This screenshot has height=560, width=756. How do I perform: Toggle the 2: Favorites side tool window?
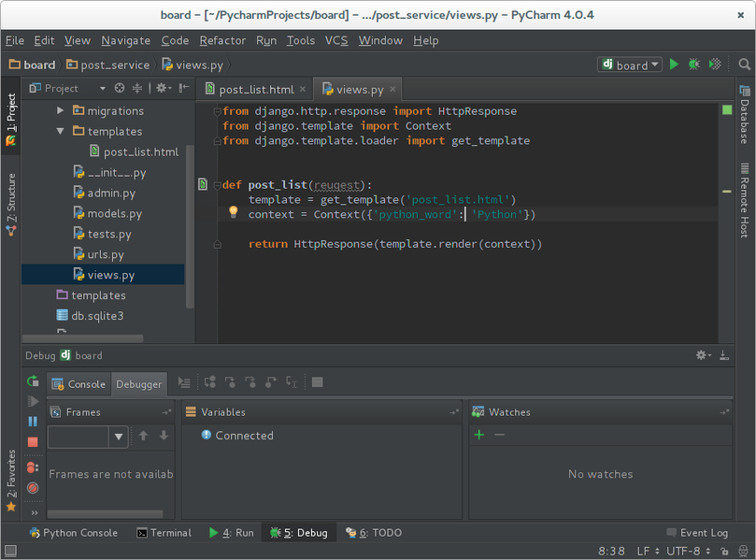coord(10,481)
